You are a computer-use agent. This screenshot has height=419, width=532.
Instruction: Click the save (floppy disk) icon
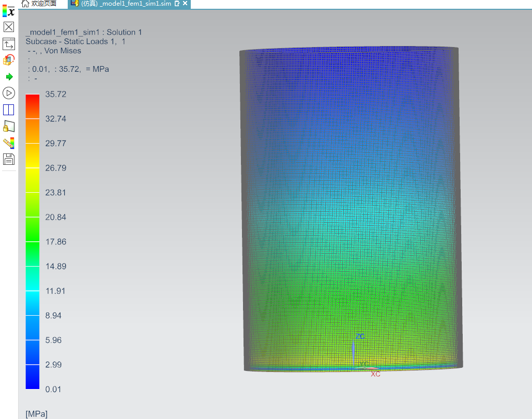8,159
